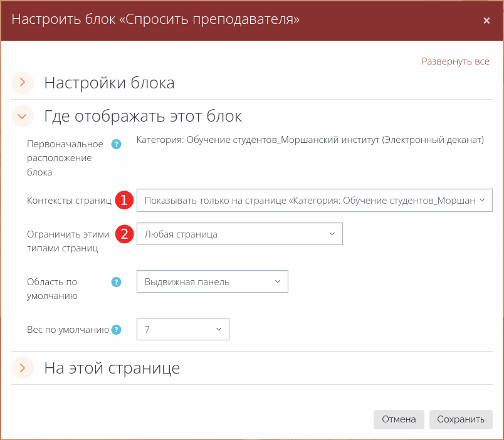This screenshot has width=504, height=440.
Task: Collapse Где отображать этот блок chevron icon
Action: tap(23, 116)
